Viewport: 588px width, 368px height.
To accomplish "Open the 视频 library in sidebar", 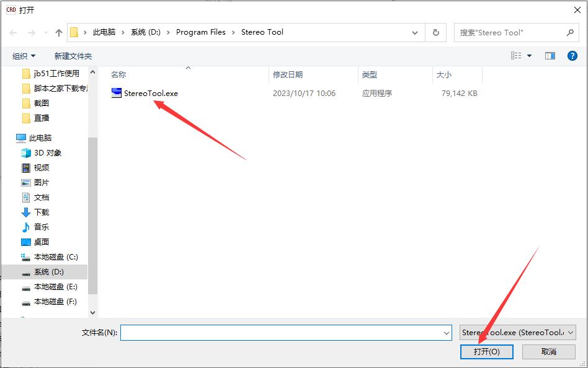I will click(x=42, y=167).
